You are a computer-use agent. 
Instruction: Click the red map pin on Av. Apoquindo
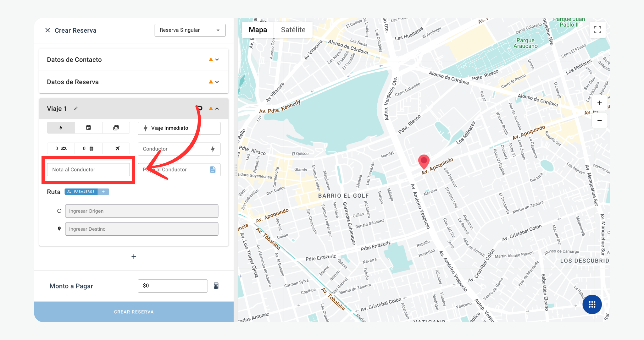424,162
